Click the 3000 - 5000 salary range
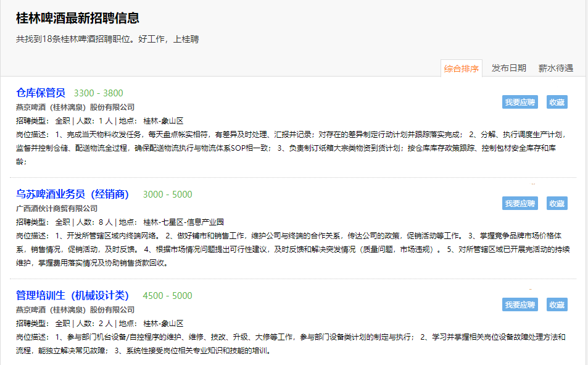Screen dimensions: 588x365 click(x=167, y=195)
